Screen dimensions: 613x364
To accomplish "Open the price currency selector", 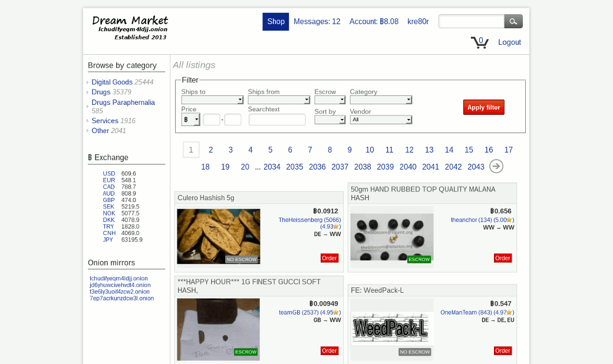I will pyautogui.click(x=190, y=120).
